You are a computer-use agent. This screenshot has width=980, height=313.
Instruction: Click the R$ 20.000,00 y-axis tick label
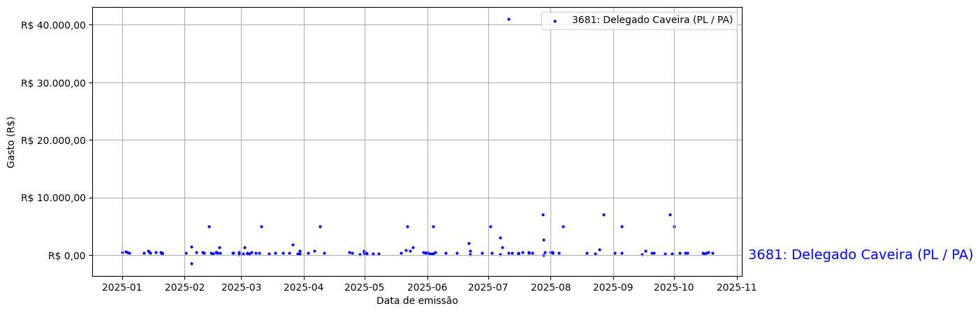53,140
